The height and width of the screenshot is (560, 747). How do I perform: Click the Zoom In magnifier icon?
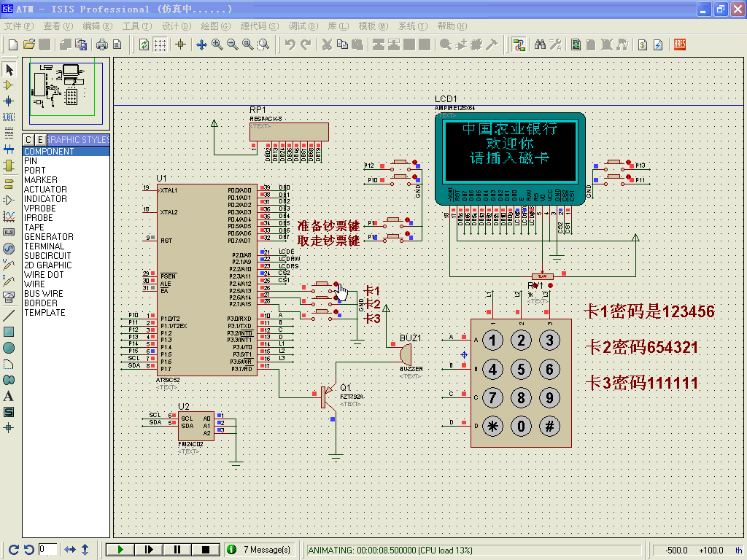[217, 44]
